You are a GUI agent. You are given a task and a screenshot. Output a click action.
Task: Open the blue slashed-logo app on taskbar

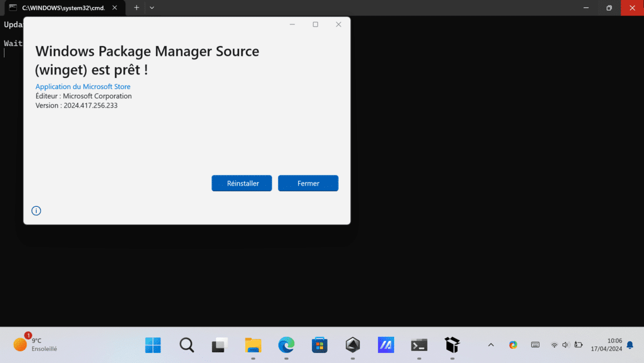pyautogui.click(x=386, y=345)
